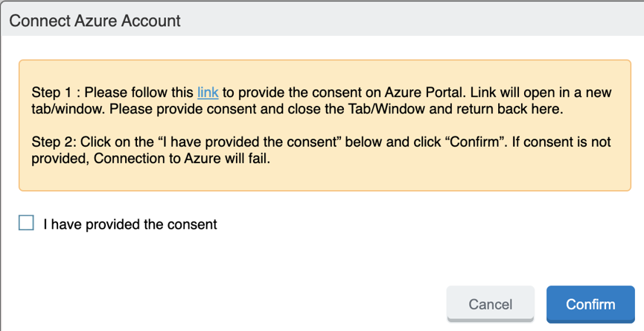644x331 pixels.
Task: Follow the underlined "link" hyperlink
Action: pos(208,92)
